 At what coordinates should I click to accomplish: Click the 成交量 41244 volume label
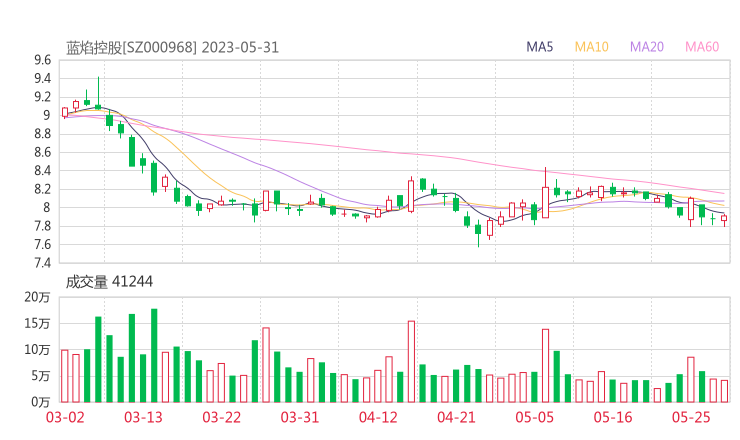pos(109,282)
